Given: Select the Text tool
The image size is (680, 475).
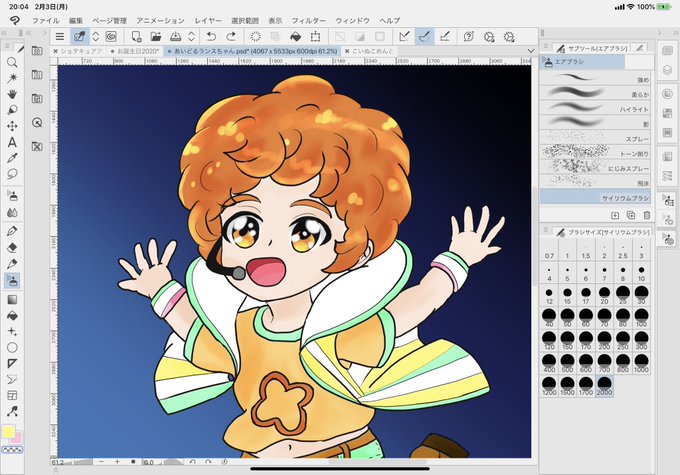Looking at the screenshot, I should coord(12,142).
